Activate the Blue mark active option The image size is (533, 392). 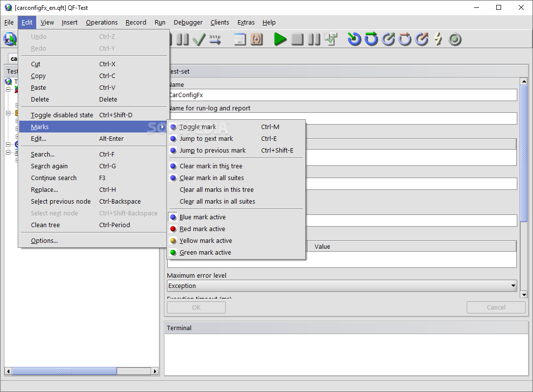[236, 217]
